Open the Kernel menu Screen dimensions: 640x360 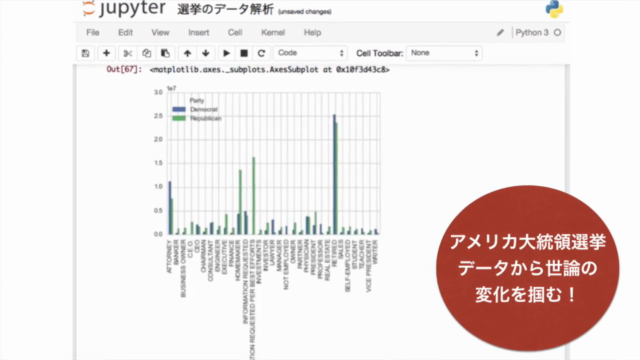pyautogui.click(x=273, y=33)
